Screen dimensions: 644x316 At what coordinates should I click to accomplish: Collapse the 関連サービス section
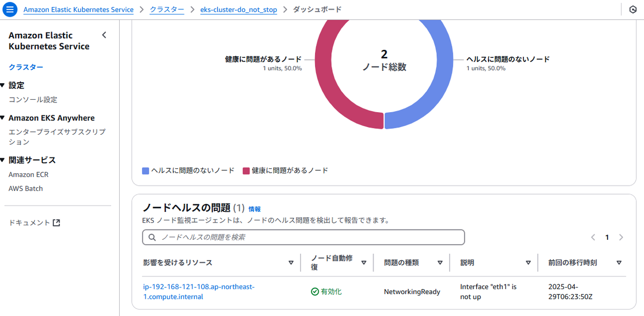click(x=3, y=160)
